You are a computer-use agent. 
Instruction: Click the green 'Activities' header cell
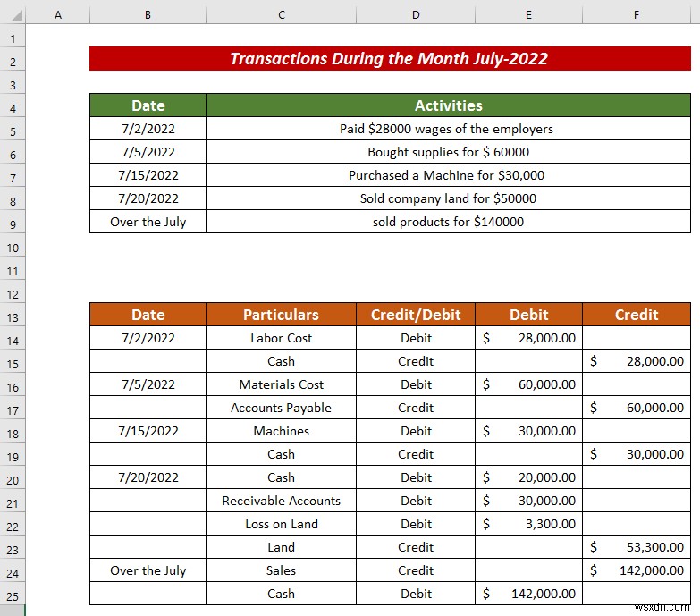(x=448, y=105)
